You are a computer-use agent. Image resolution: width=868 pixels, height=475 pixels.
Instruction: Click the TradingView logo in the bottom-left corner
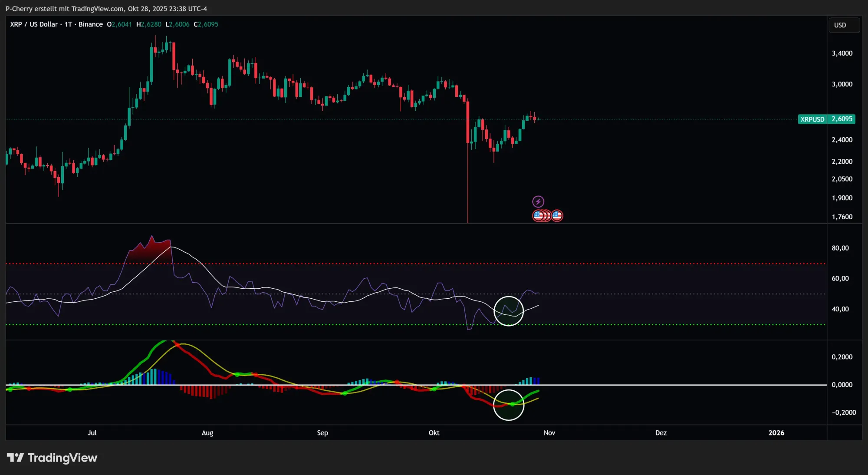tap(52, 457)
